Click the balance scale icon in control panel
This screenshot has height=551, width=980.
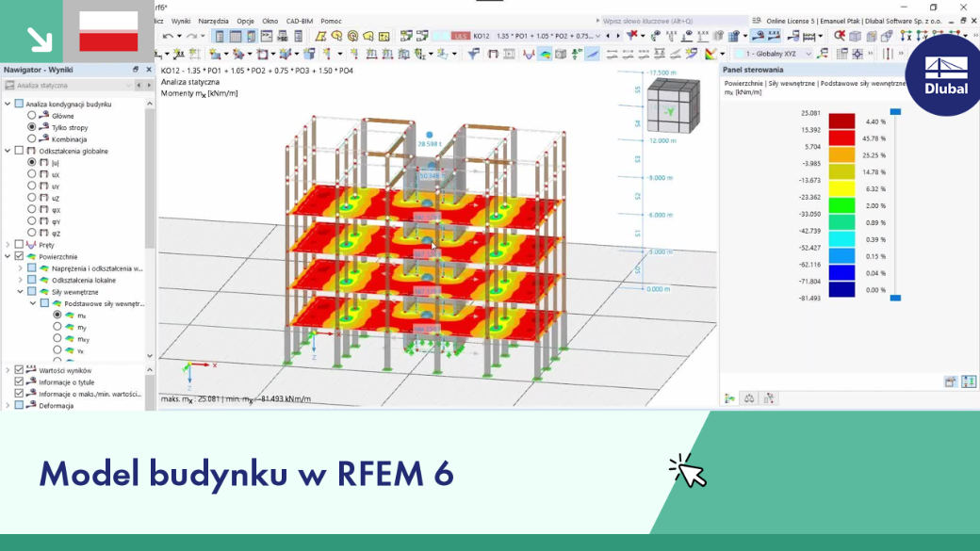coord(749,398)
